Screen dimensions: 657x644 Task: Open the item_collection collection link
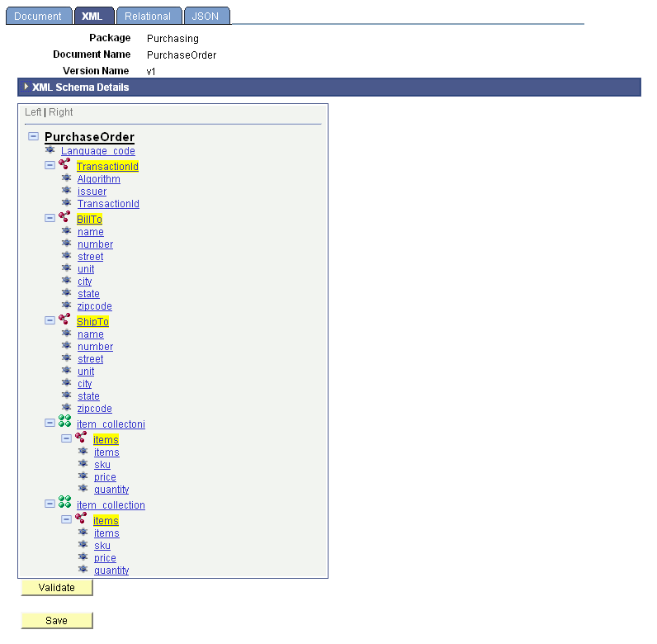click(x=111, y=505)
